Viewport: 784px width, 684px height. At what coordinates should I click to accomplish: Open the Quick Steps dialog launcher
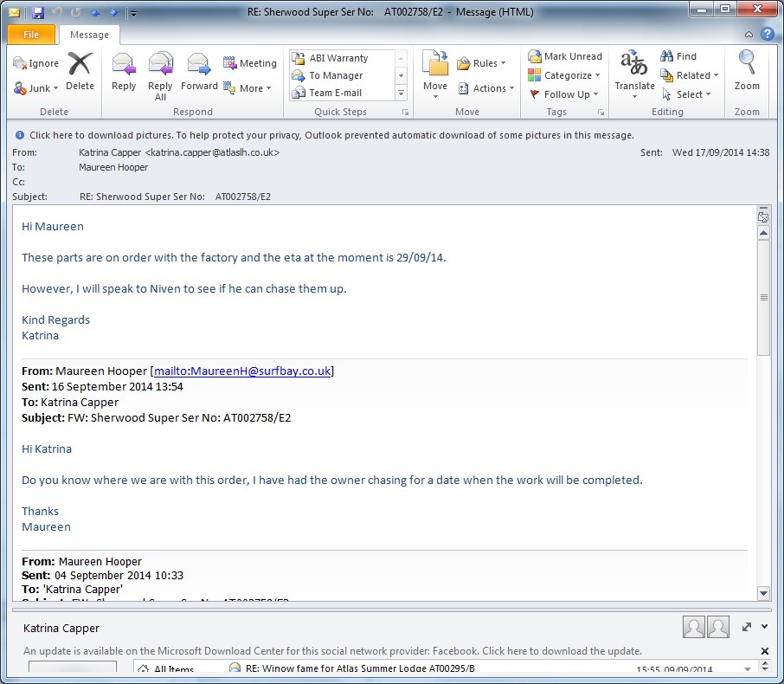point(406,113)
